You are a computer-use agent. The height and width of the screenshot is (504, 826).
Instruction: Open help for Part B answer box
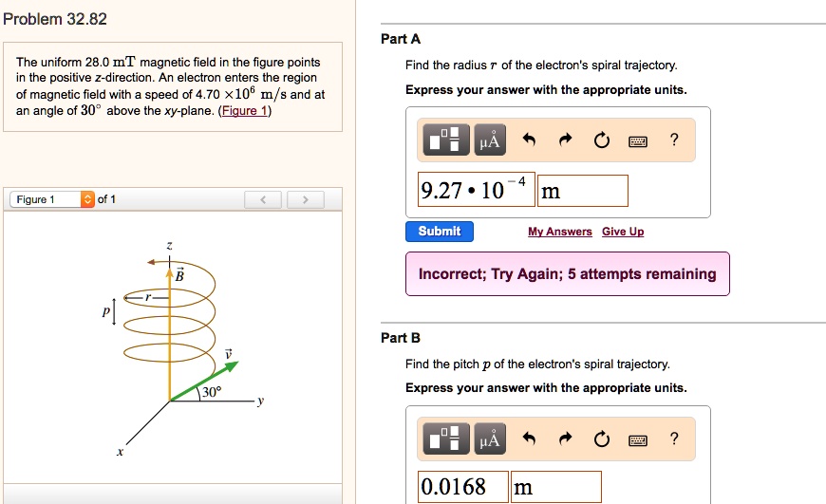click(x=674, y=439)
